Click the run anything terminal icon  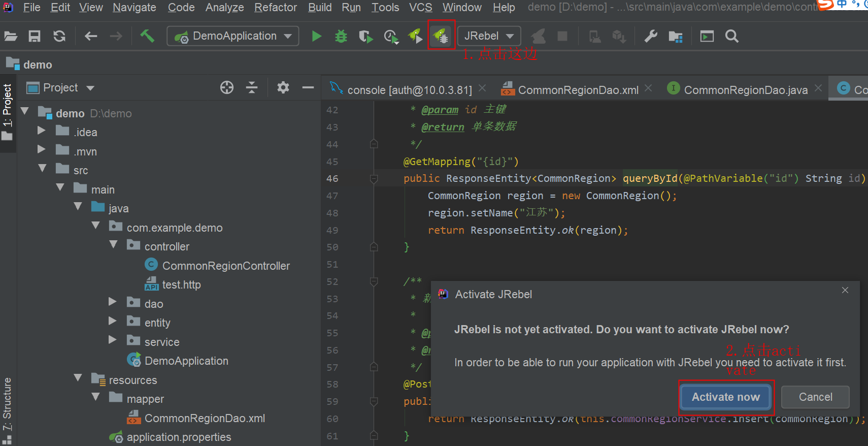click(x=707, y=36)
